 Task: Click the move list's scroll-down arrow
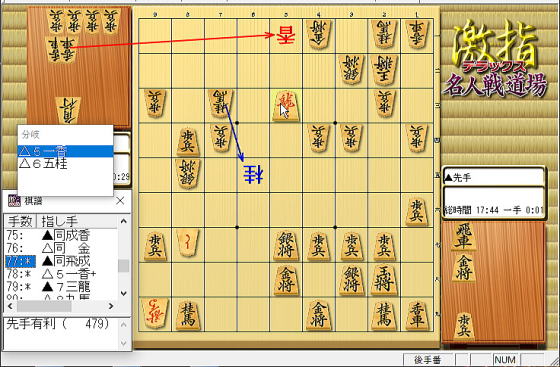[124, 293]
